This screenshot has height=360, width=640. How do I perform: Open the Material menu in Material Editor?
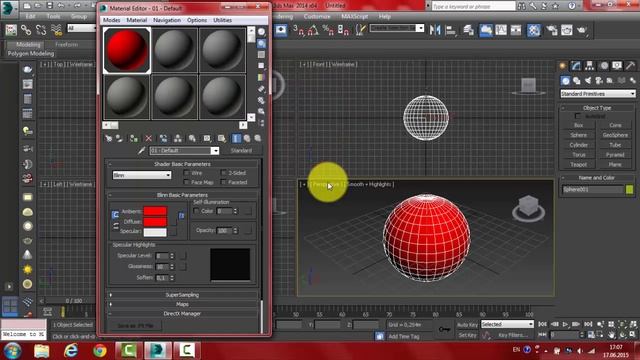coord(137,20)
